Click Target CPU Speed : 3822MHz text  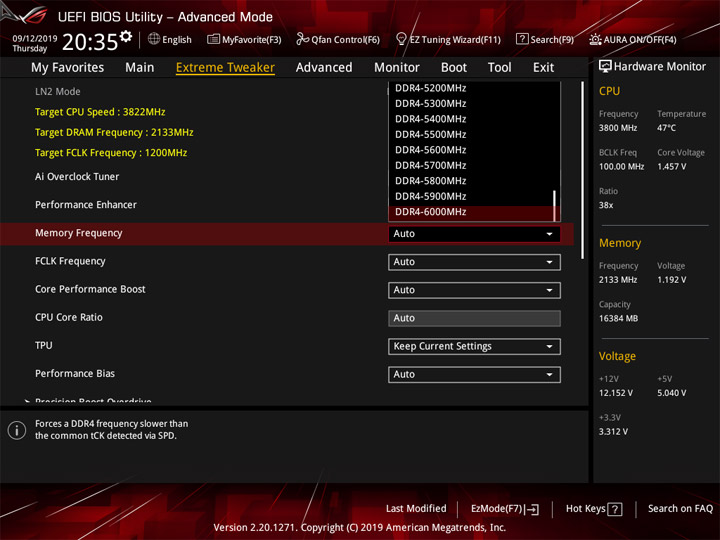[100, 112]
